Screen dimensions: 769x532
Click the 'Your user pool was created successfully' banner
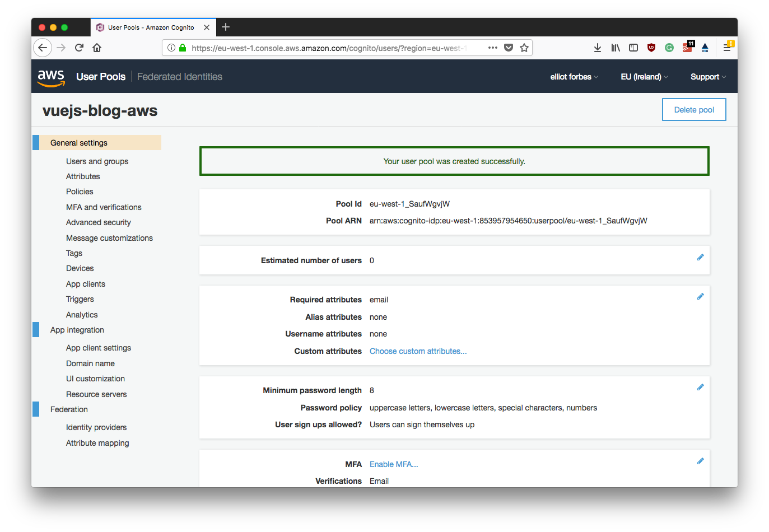454,161
